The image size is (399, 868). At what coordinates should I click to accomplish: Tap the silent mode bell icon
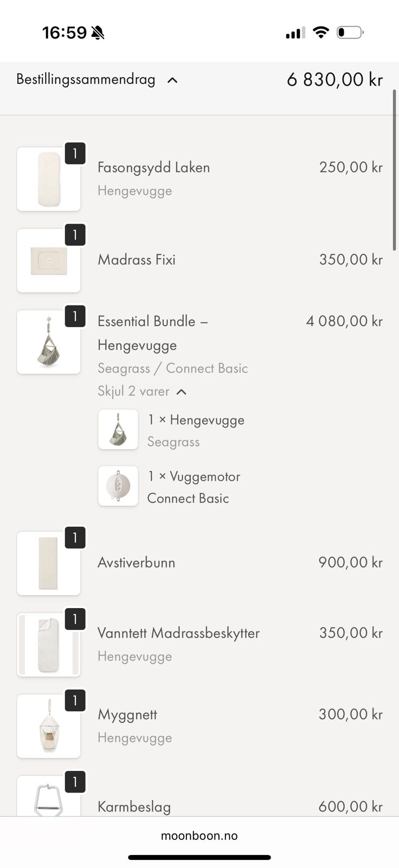pos(98,33)
